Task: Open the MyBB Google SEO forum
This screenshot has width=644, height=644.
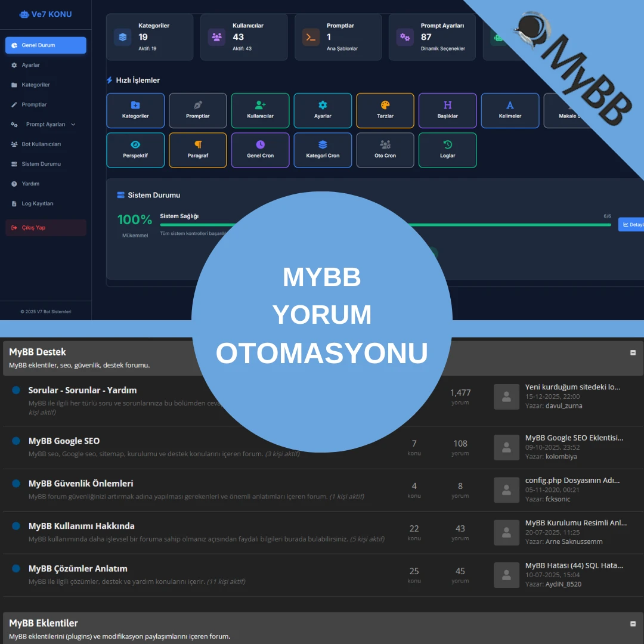Action: (64, 441)
